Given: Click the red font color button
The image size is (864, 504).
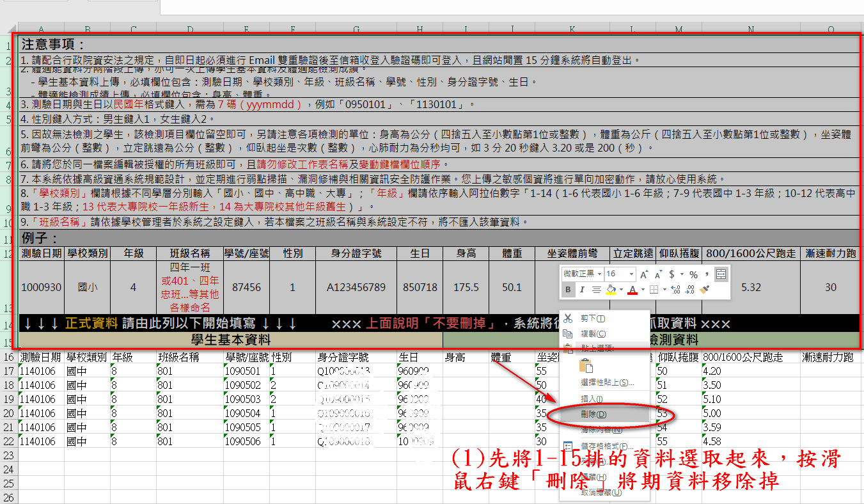Looking at the screenshot, I should tap(632, 290).
